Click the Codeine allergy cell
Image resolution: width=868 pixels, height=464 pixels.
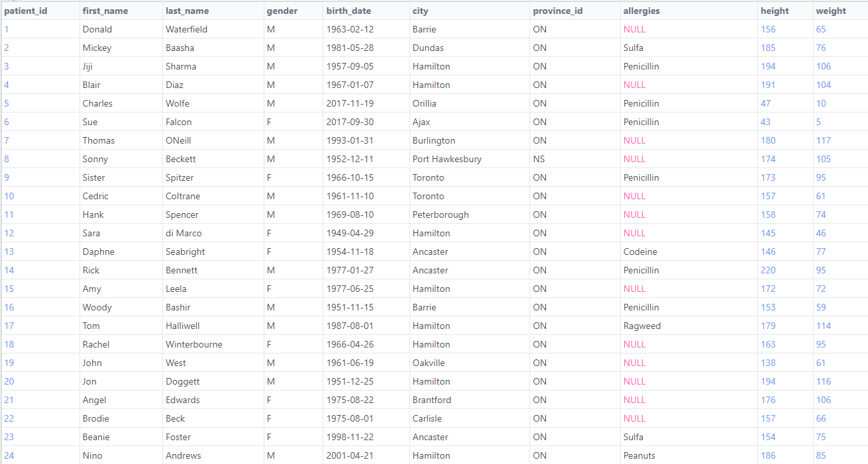[640, 252]
